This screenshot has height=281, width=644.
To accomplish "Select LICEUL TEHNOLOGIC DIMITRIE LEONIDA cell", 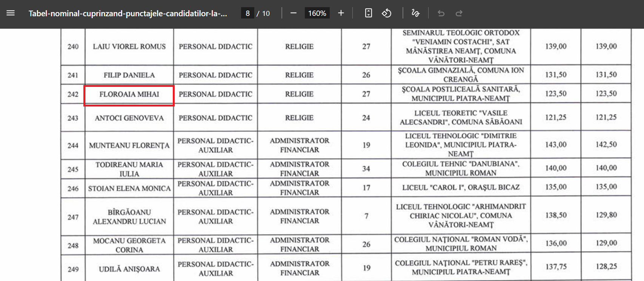I will coord(461,145).
